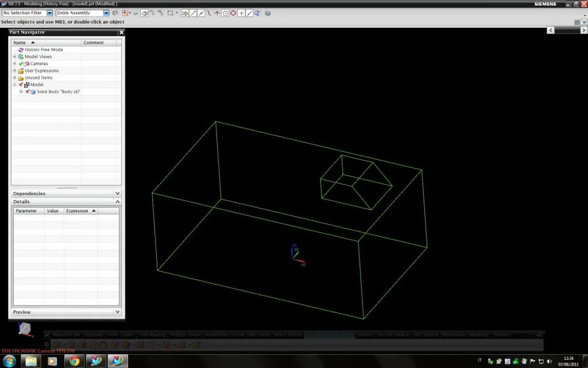Image resolution: width=588 pixels, height=368 pixels.
Task: Open the dropdown arrow beside selection tool icon
Action: (130, 13)
